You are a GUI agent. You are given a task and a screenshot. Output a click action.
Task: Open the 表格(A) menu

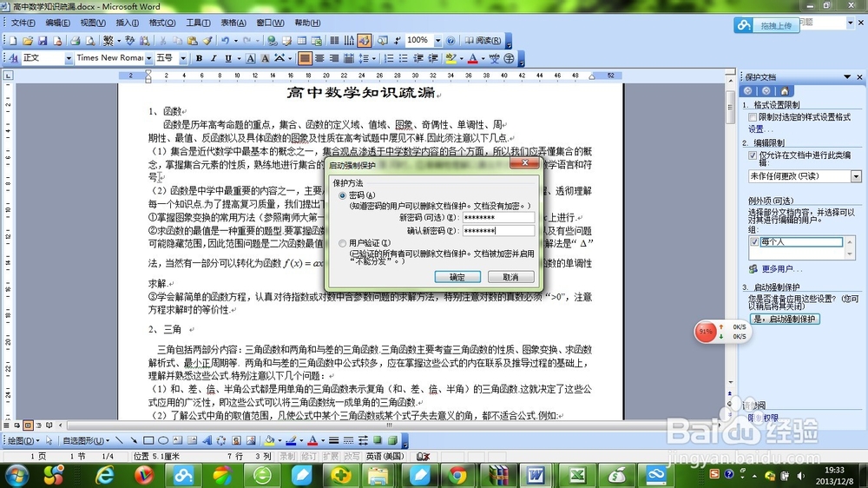pos(233,23)
